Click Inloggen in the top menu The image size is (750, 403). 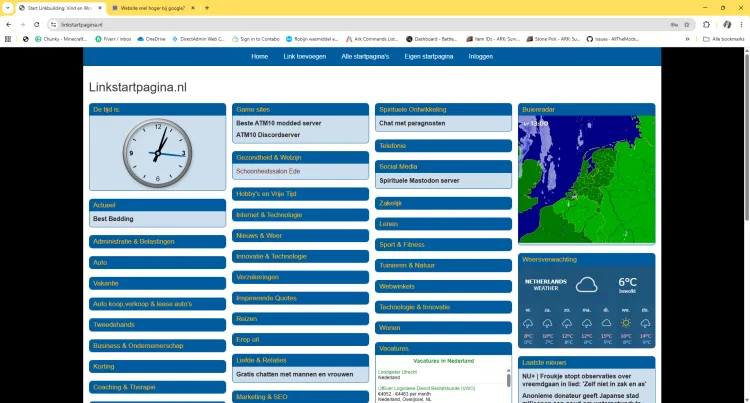click(480, 57)
